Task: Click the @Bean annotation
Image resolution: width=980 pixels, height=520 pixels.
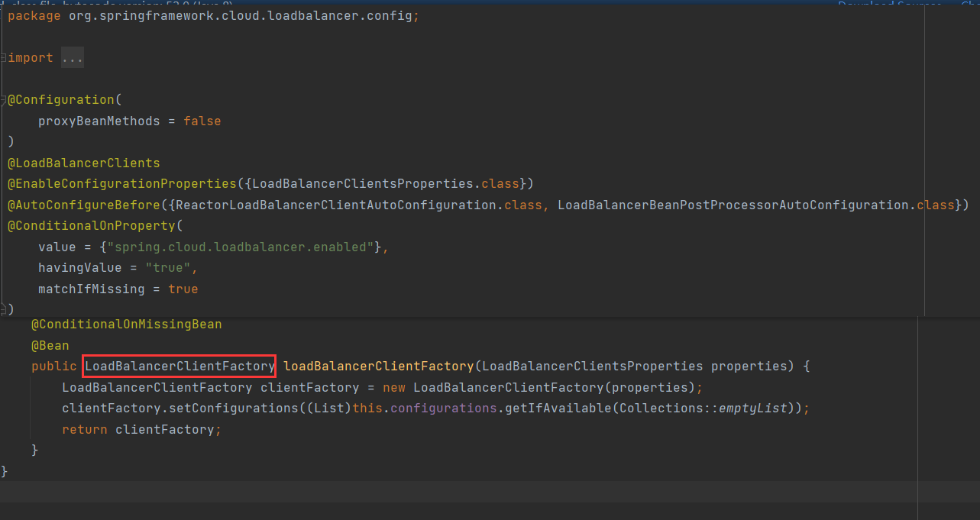Action: [x=50, y=345]
